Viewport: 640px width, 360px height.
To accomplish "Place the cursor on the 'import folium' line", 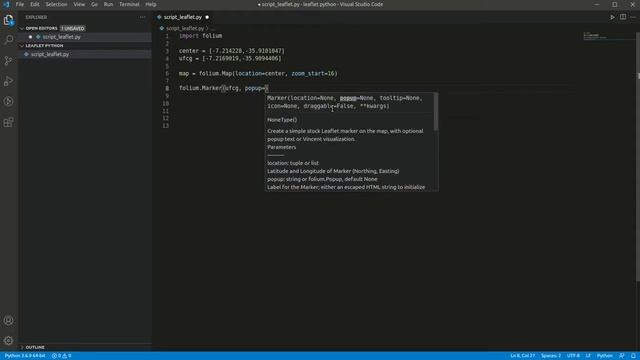I will tap(200, 36).
